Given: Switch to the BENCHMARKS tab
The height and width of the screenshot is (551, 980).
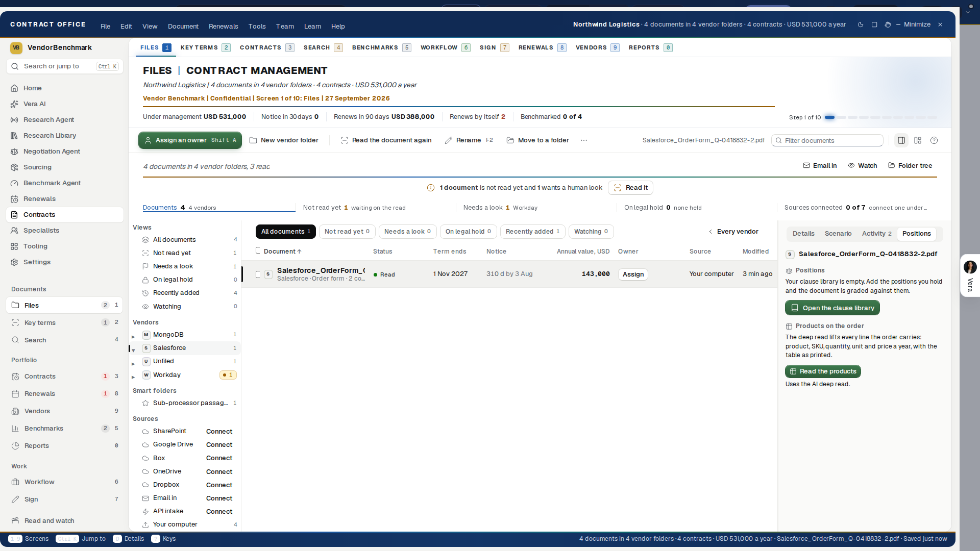Looking at the screenshot, I should (381, 47).
